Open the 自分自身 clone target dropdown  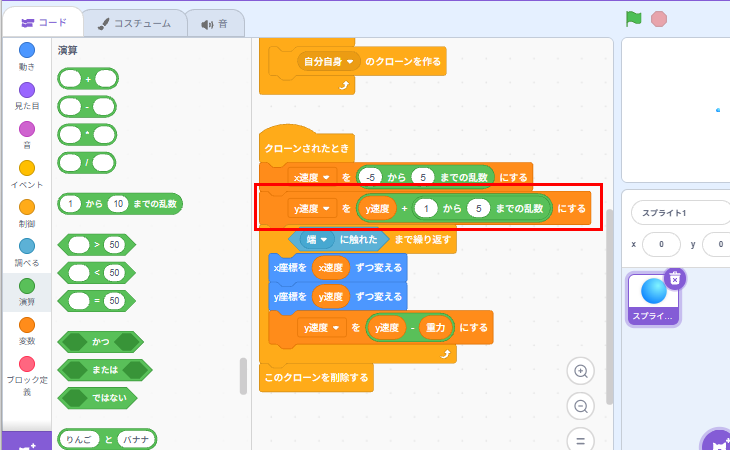coord(328,61)
